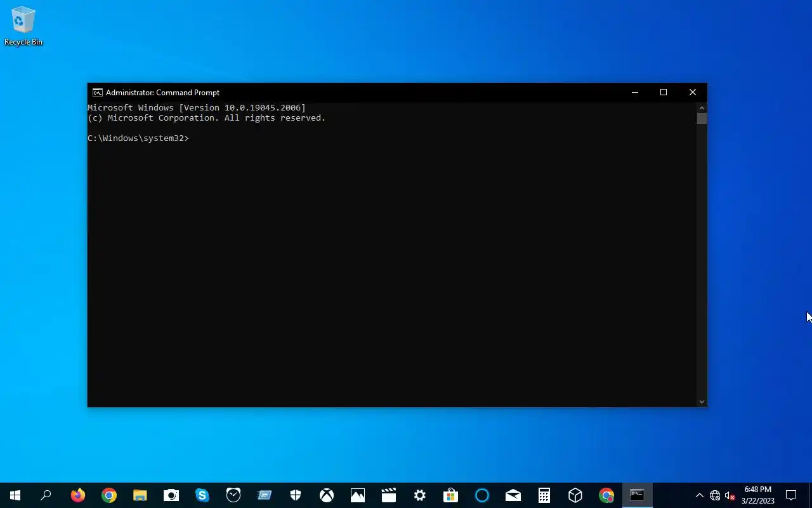Show hidden system tray icons
This screenshot has height=508, width=812.
click(699, 496)
